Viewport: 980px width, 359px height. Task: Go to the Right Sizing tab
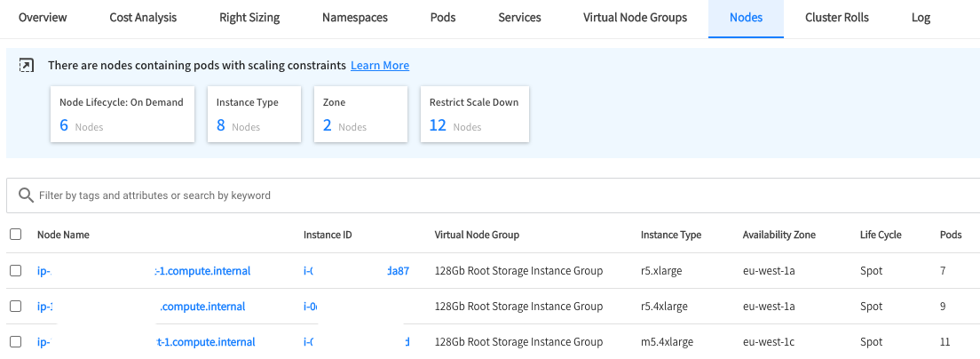[249, 18]
